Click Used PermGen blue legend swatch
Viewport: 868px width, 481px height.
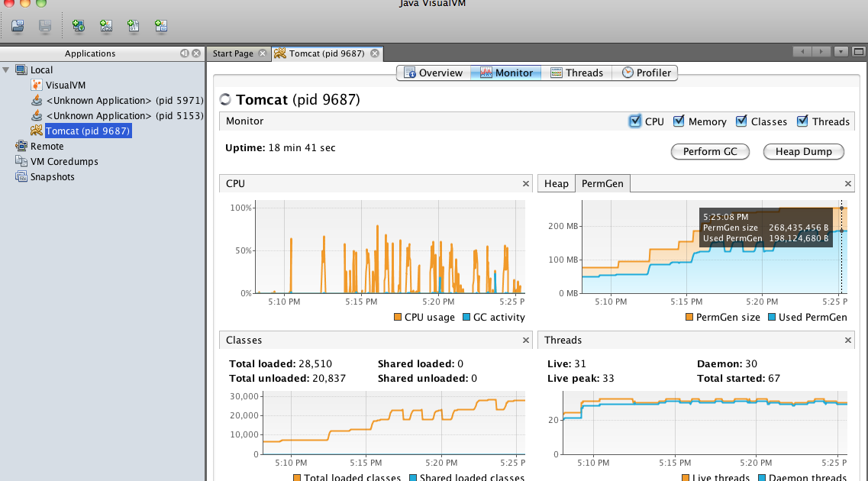[x=772, y=317]
